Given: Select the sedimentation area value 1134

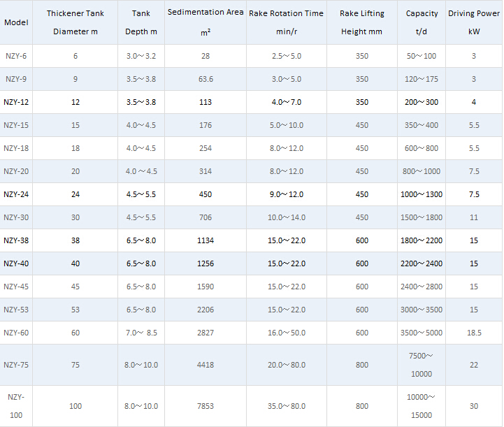Looking at the screenshot, I should [x=206, y=240].
